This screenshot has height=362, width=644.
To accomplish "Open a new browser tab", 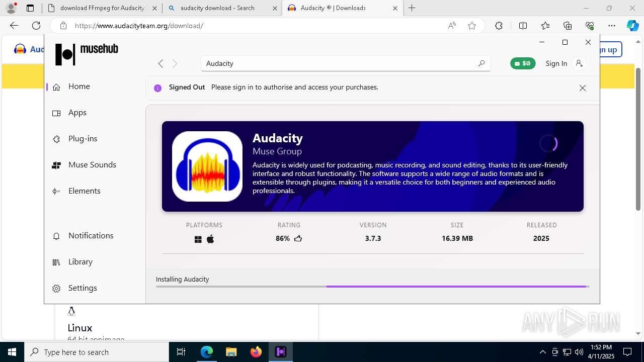I will [412, 8].
